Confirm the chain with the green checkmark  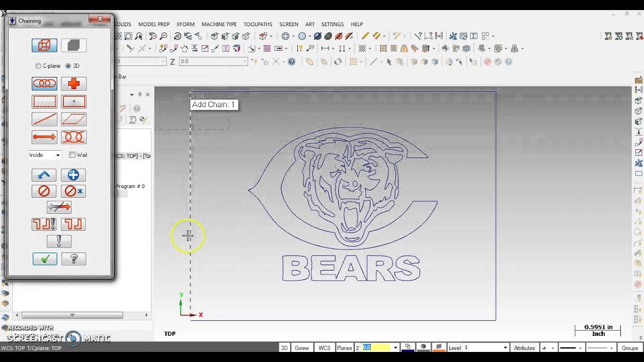click(45, 259)
